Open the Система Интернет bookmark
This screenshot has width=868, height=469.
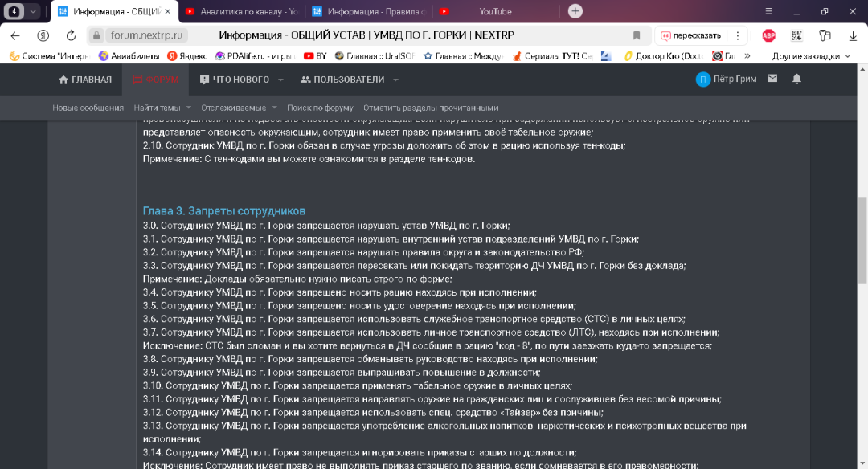point(49,56)
